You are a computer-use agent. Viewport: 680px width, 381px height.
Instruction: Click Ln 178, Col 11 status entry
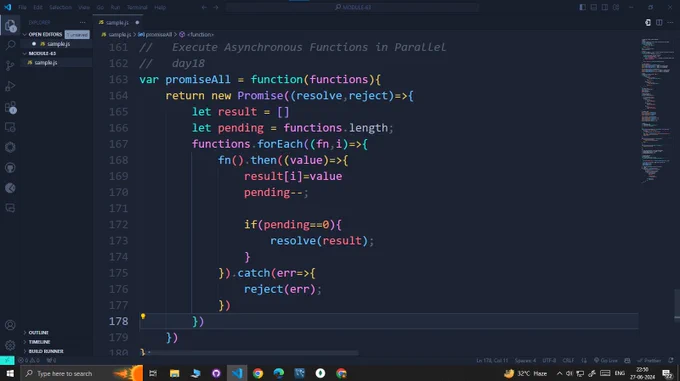(x=492, y=360)
